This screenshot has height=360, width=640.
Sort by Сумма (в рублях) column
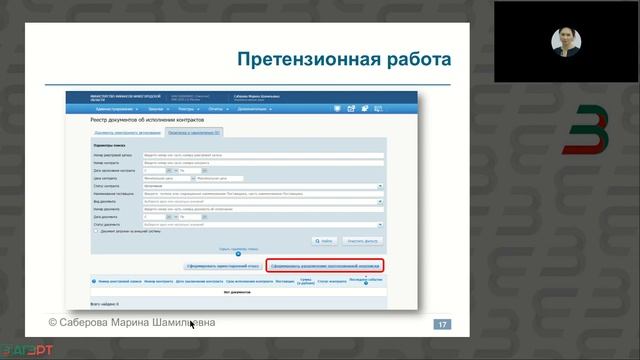tap(306, 281)
